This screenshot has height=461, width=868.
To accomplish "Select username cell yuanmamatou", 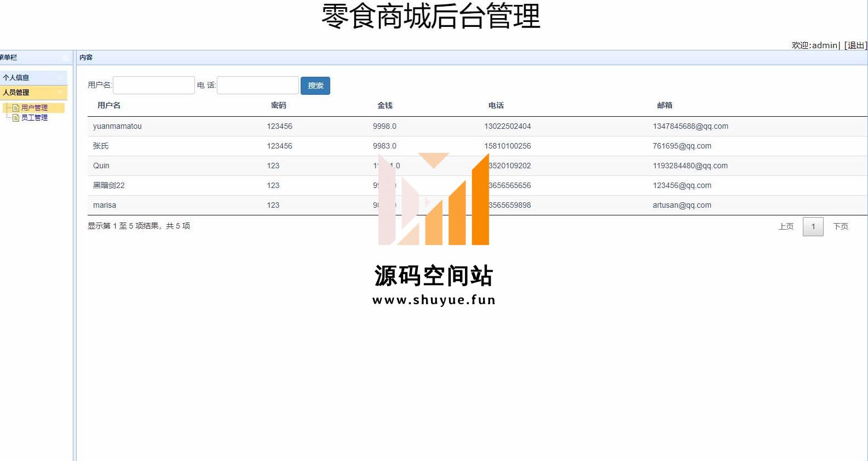I will coord(117,126).
